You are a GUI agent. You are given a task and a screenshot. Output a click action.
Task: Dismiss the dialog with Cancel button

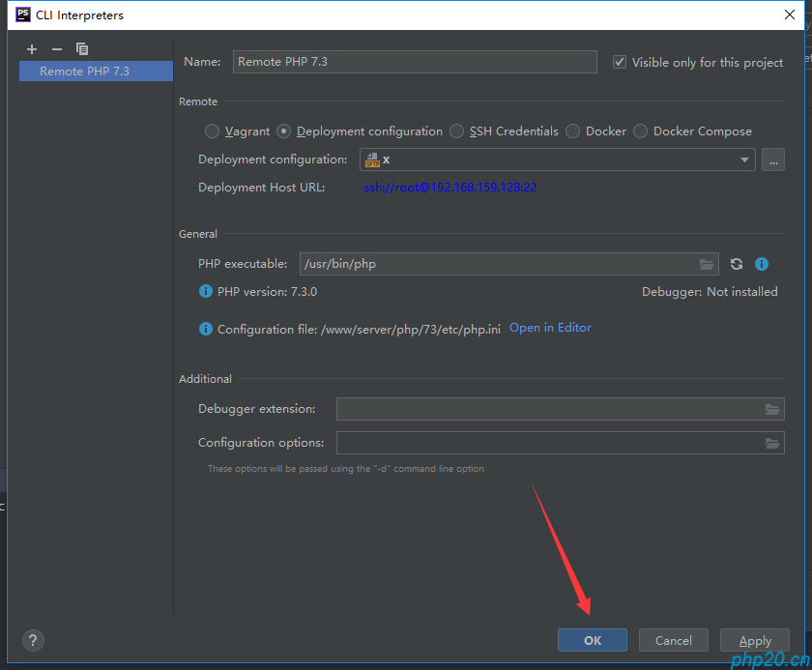[673, 640]
